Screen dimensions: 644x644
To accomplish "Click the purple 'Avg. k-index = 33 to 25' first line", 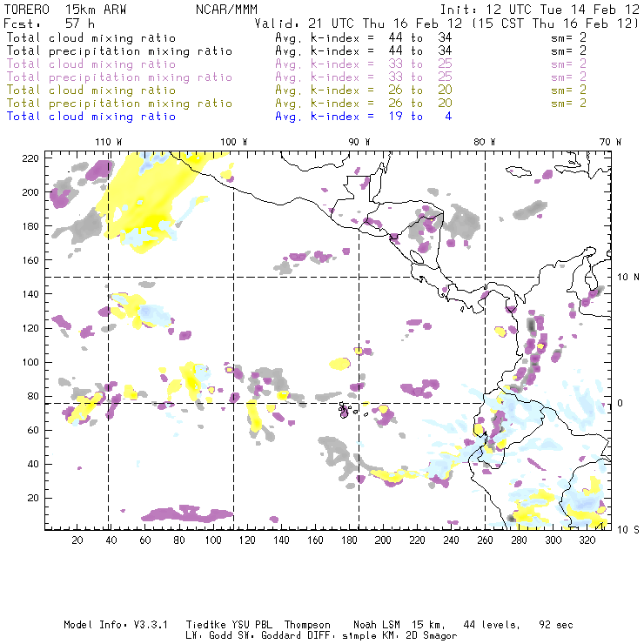I will (364, 64).
